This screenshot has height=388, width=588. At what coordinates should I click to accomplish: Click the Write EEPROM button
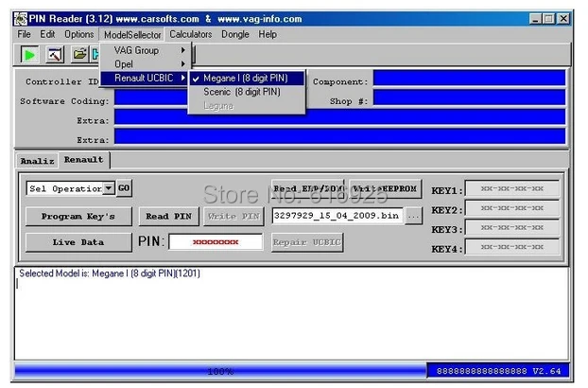pos(385,188)
